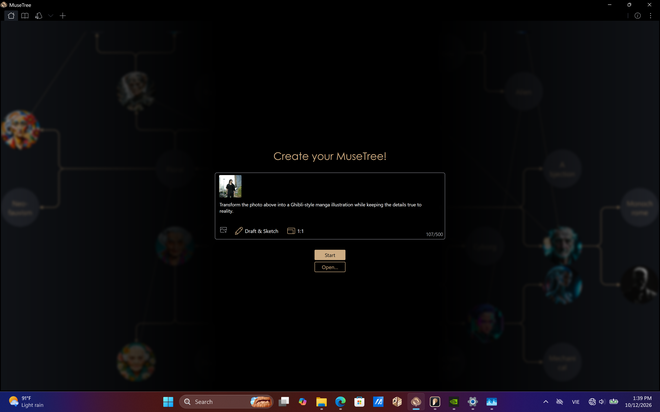The width and height of the screenshot is (660, 412).
Task: Restore down the MuseTree window
Action: pos(629,5)
